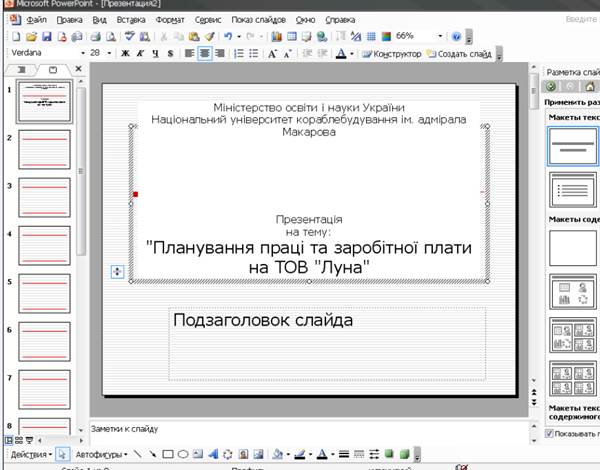Switch to the outline tab in slide pane

(22, 70)
